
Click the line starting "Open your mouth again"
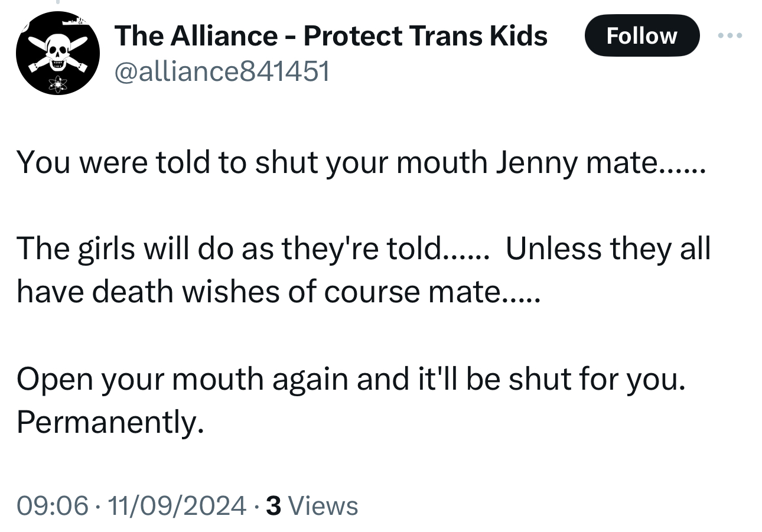click(x=351, y=378)
